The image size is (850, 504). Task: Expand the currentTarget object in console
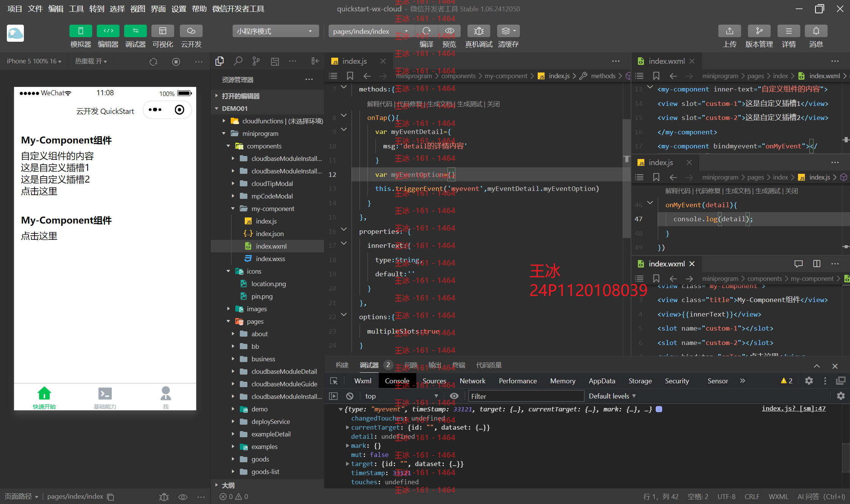(348, 427)
